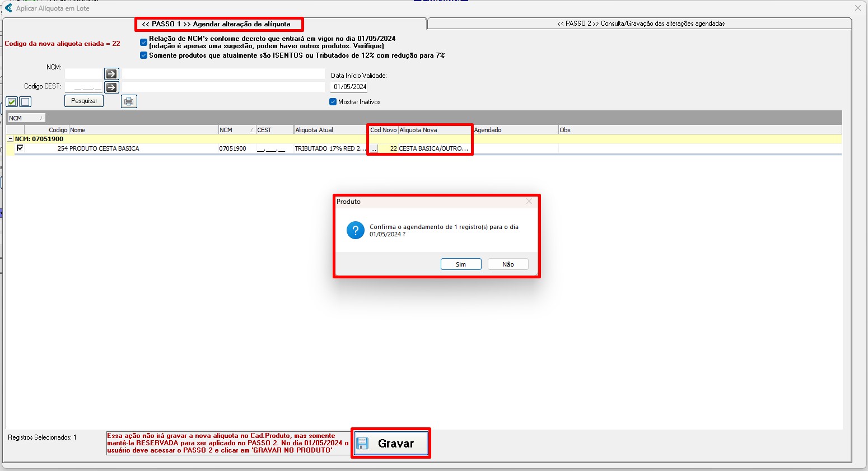Collapse the NCM: 07051900 group
This screenshot has width=868, height=471.
pos(10,139)
